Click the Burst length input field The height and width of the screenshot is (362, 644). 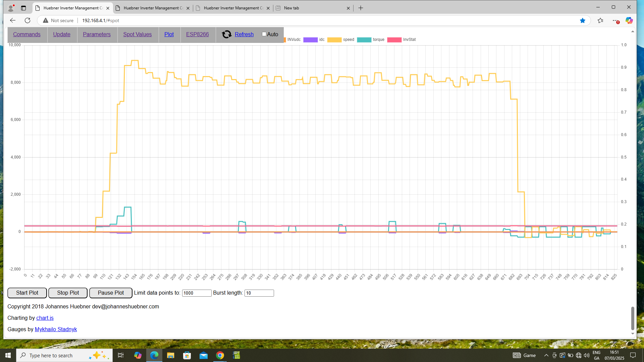(259, 293)
